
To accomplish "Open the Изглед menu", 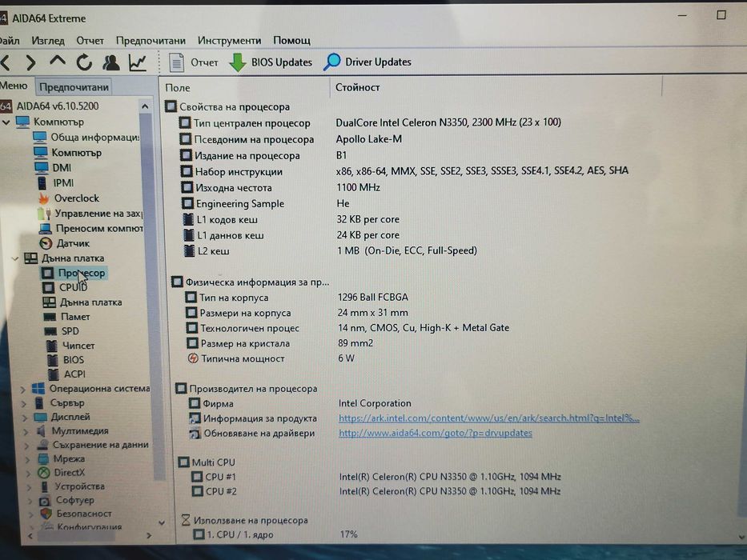I will tap(48, 41).
